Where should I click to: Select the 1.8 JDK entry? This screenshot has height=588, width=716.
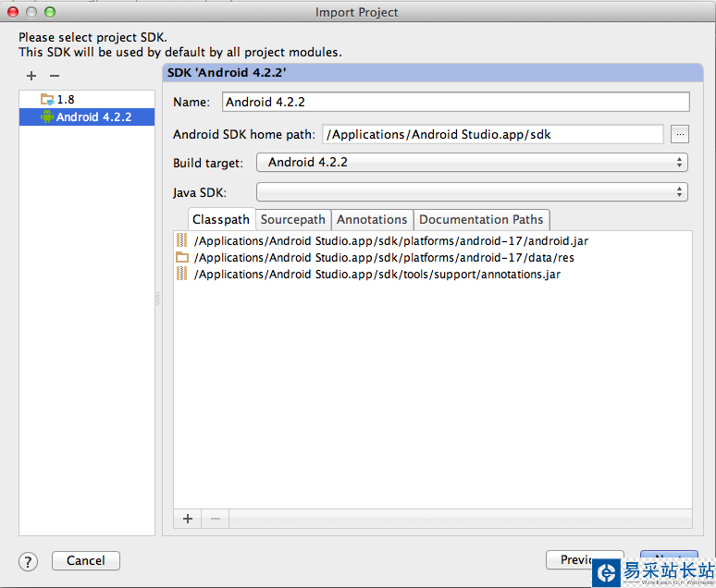click(87, 100)
